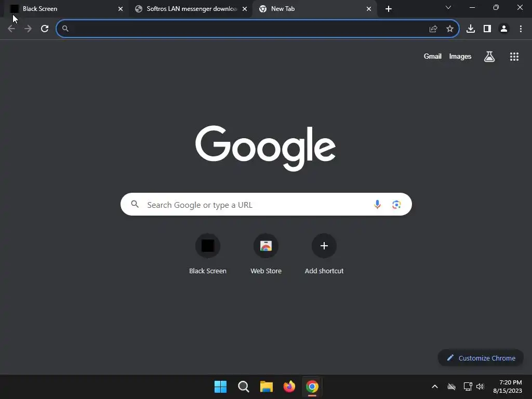Go back using the back arrow
This screenshot has height=399, width=532.
tap(11, 29)
